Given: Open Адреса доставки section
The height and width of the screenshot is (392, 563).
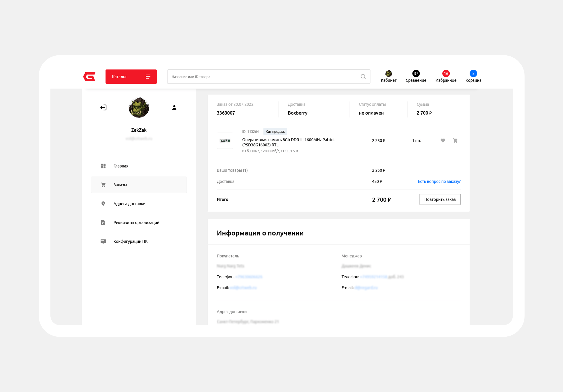Looking at the screenshot, I should tap(129, 204).
